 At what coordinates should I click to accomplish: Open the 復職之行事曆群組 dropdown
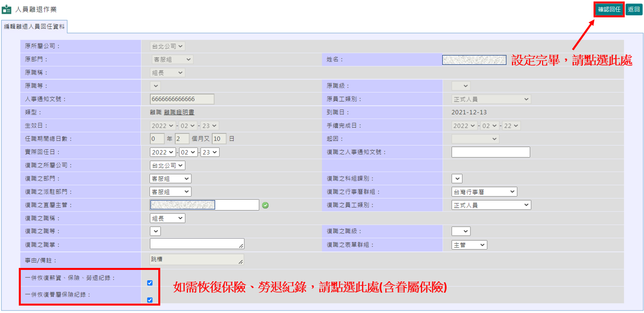(485, 191)
